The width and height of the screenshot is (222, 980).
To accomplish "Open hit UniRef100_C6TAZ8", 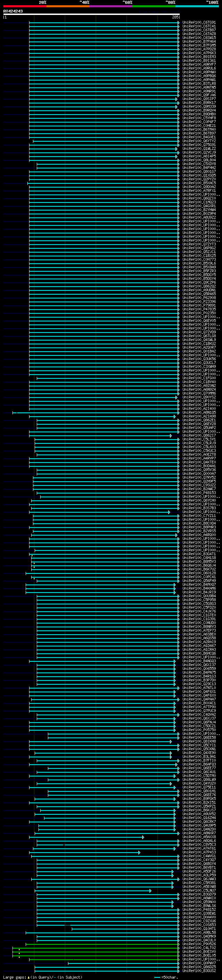I will (x=199, y=34).
